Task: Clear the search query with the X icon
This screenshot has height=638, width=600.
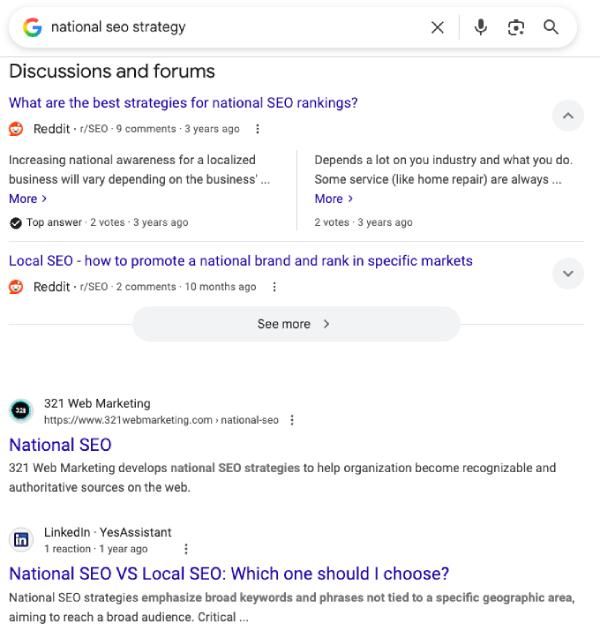Action: [437, 28]
